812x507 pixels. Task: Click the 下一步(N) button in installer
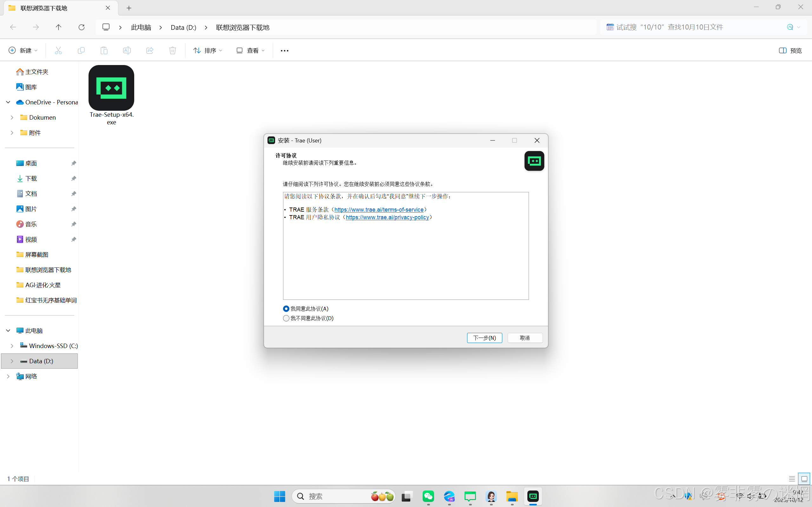pos(484,338)
